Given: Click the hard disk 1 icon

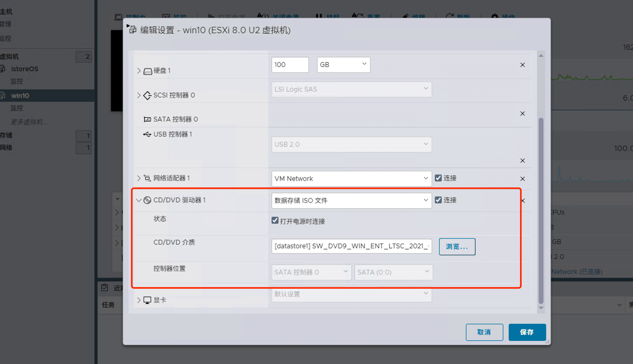Looking at the screenshot, I should tap(148, 71).
